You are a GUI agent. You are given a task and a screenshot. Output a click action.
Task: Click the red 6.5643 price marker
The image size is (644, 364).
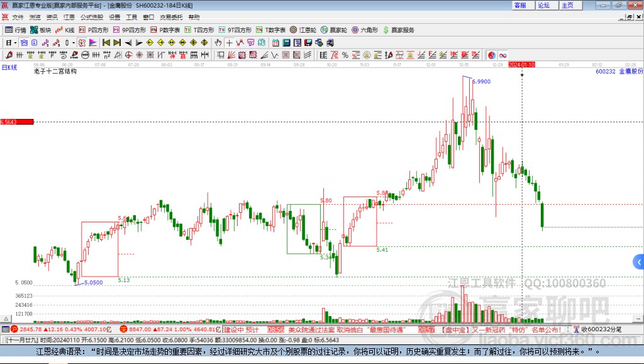coord(17,122)
